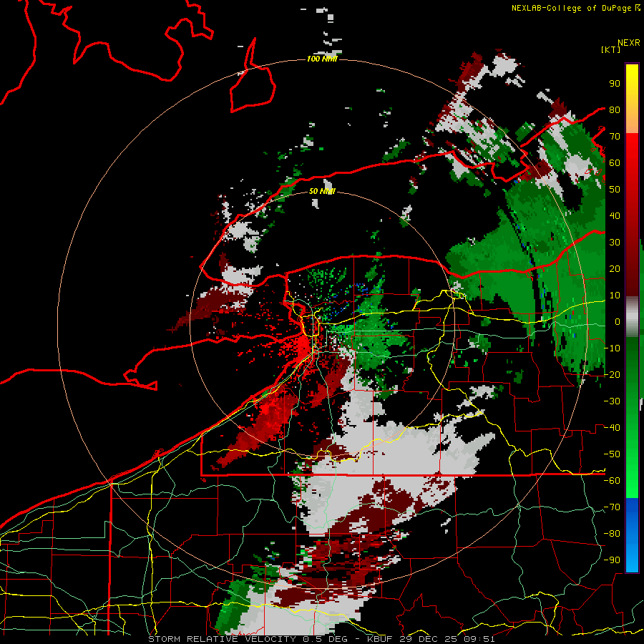Click the -30 value on the velocity scale
The height and width of the screenshot is (644, 644).
click(x=612, y=401)
